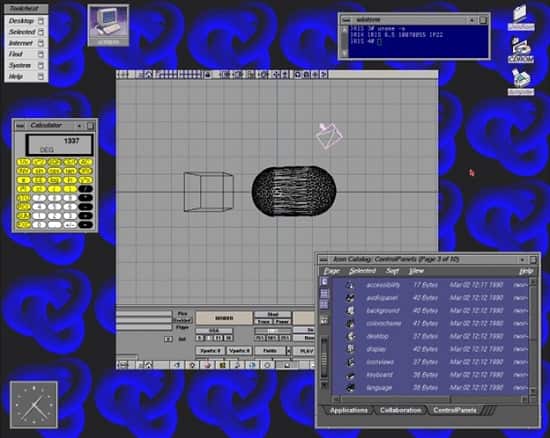
Task: Open the Selected menu in Toolchest
Action: [26, 32]
